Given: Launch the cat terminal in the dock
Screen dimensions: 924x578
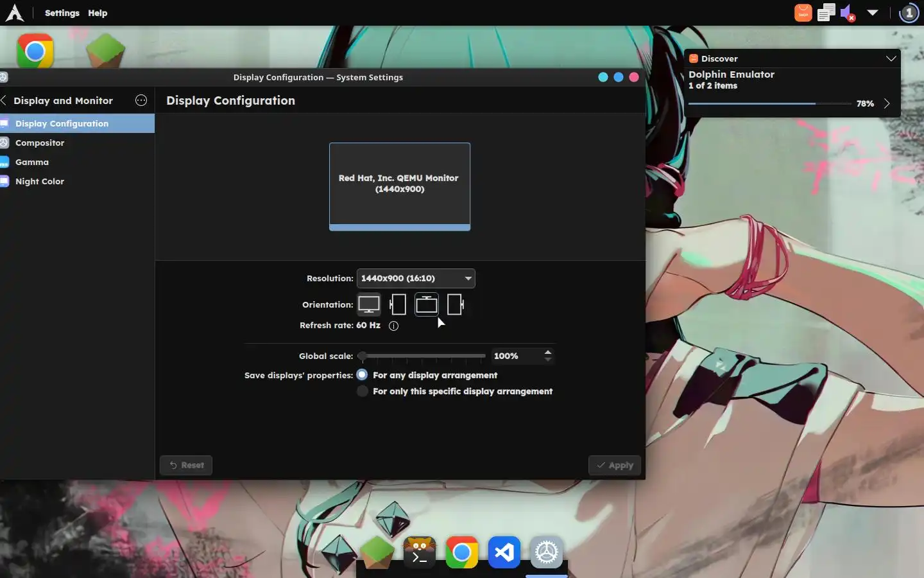Looking at the screenshot, I should 419,552.
